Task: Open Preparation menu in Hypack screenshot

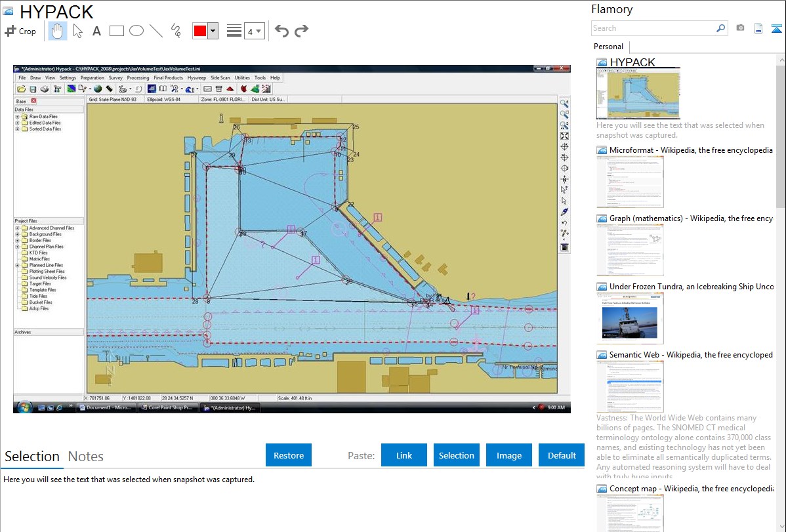Action: [x=93, y=77]
